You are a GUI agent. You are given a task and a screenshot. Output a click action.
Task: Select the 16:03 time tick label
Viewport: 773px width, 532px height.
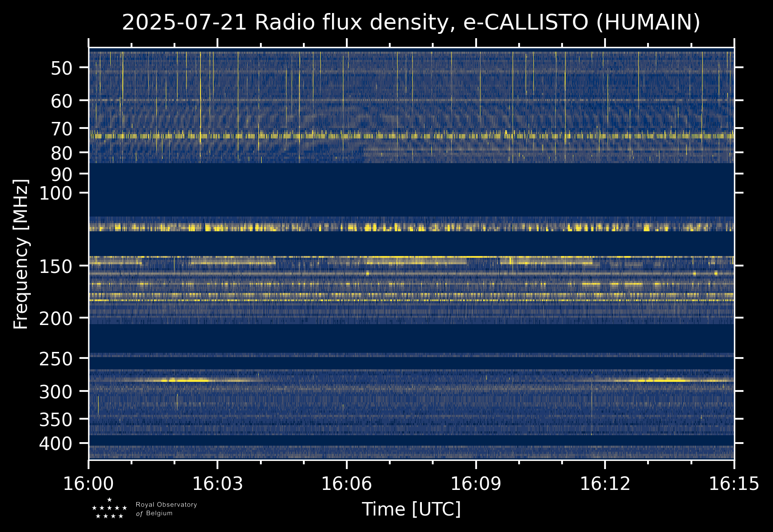217,483
